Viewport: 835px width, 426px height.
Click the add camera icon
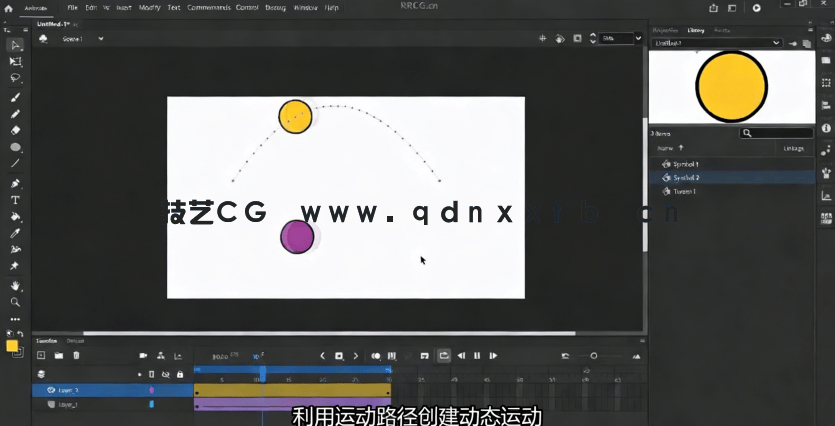(143, 356)
